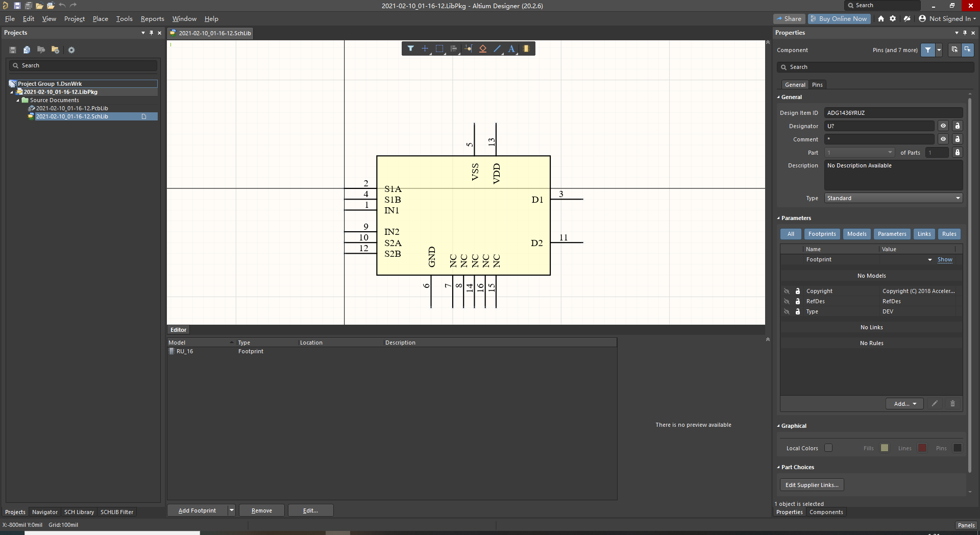Click the Selection Filter funnel in the active bar
980x535 pixels.
pyautogui.click(x=410, y=48)
